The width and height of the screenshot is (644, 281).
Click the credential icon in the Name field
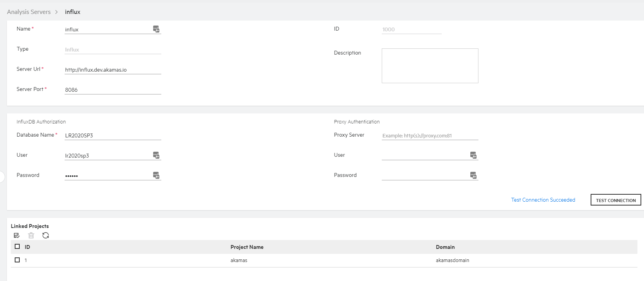tap(156, 29)
